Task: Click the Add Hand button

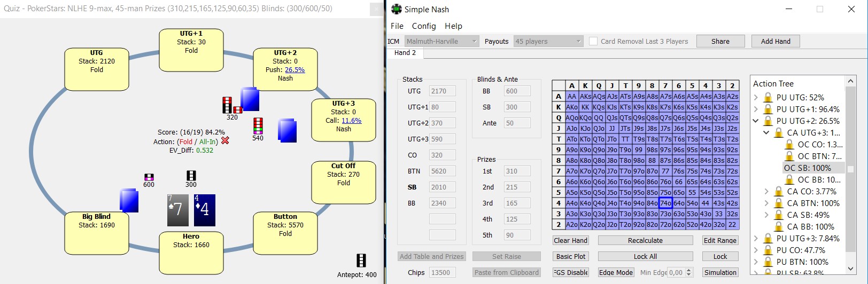Action: click(776, 41)
